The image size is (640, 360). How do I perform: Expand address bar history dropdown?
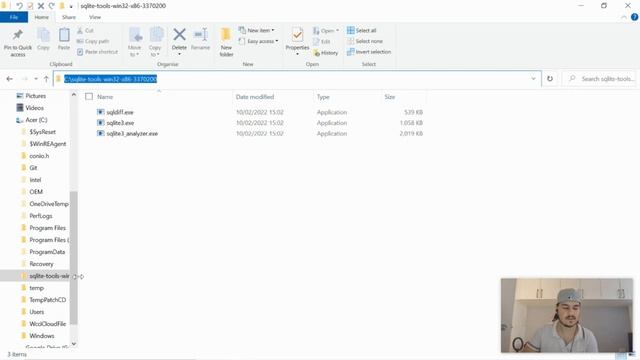(533, 79)
